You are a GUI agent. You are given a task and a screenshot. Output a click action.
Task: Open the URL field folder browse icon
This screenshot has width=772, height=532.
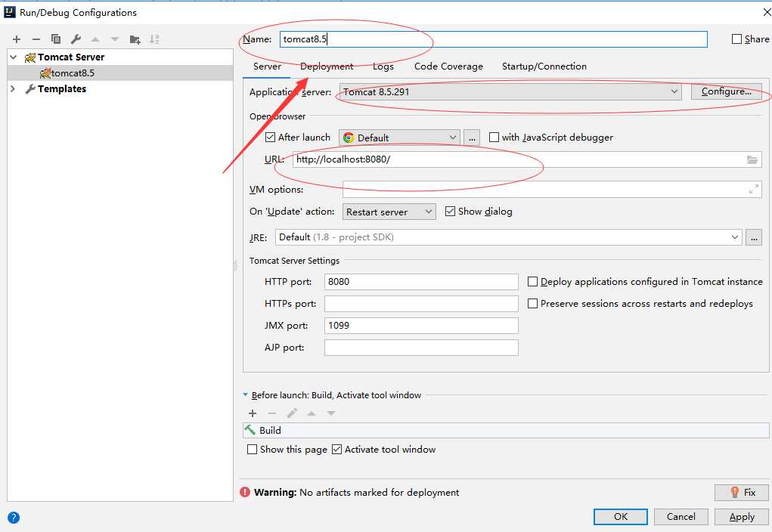point(752,159)
